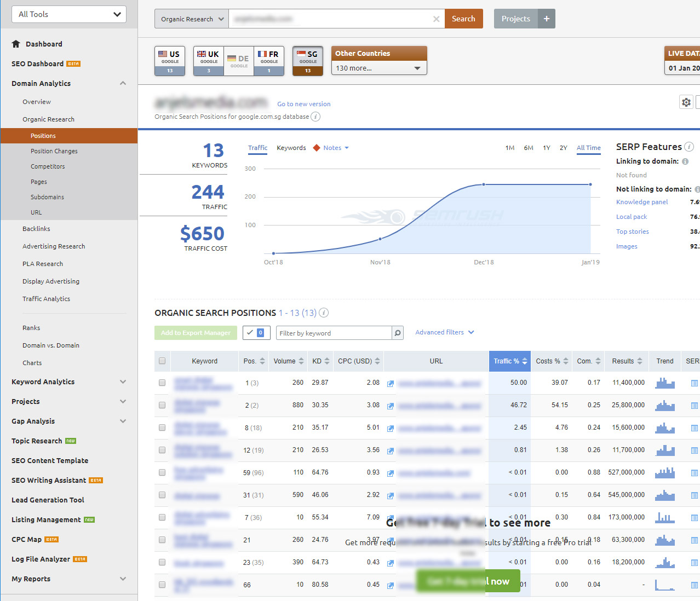
Task: Check the row with volume 260 position 1
Action: 162,383
